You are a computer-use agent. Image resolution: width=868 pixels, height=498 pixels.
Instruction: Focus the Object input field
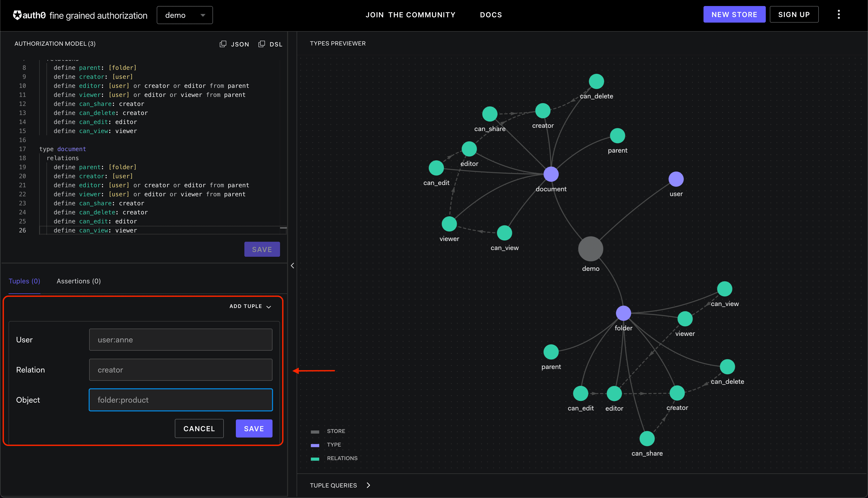(181, 400)
